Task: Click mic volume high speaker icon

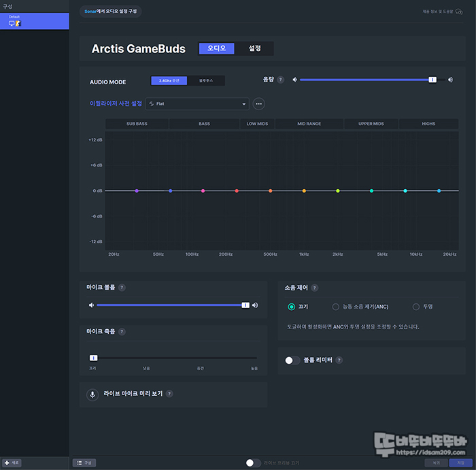Action: click(255, 305)
